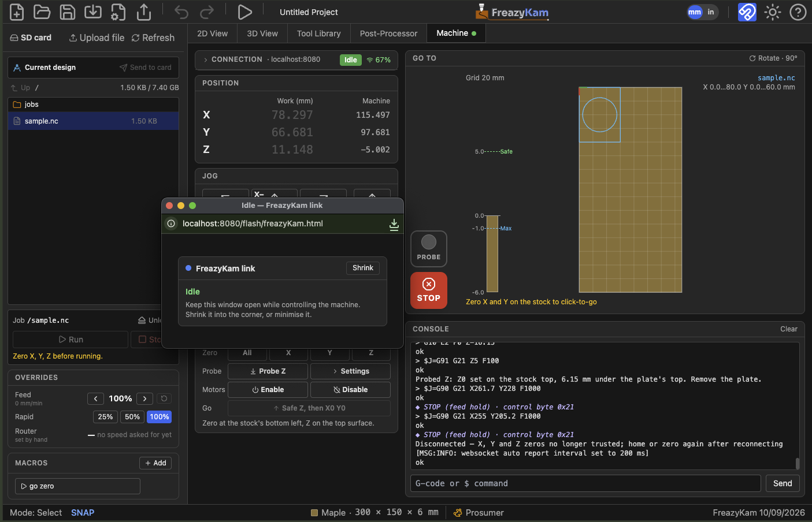This screenshot has height=522, width=812.
Task: Clear the console output
Action: click(788, 329)
